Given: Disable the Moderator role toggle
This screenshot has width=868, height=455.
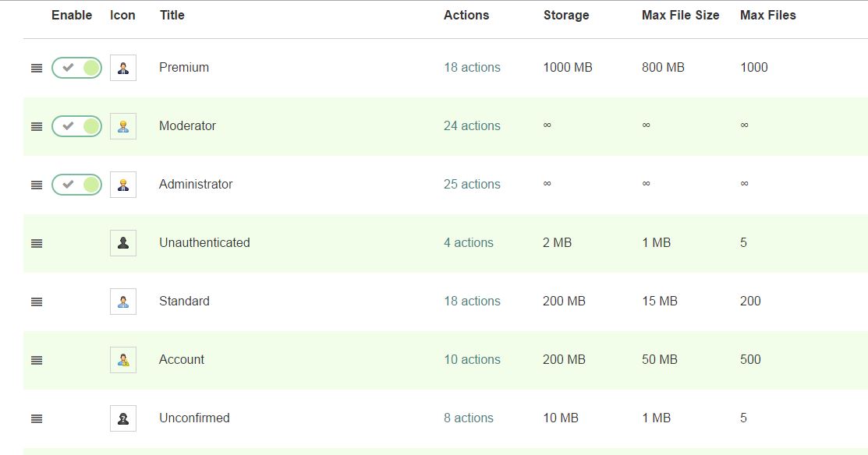Looking at the screenshot, I should coord(76,126).
